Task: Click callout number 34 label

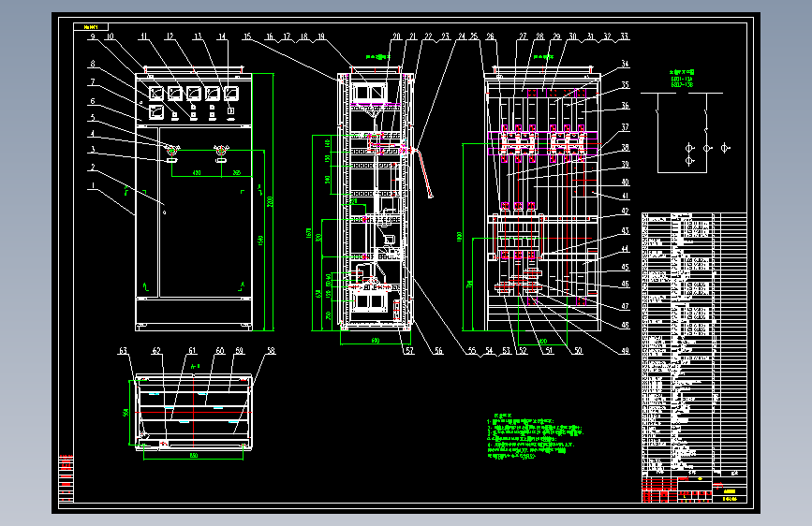Action: click(x=625, y=64)
